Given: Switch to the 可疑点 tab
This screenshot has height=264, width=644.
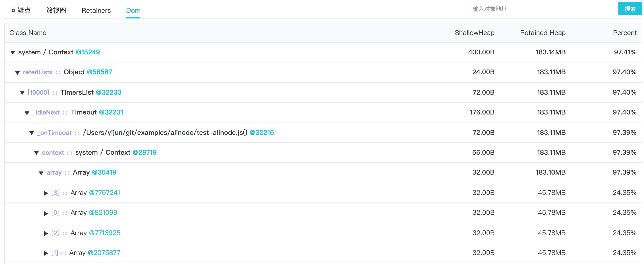Looking at the screenshot, I should [x=21, y=10].
